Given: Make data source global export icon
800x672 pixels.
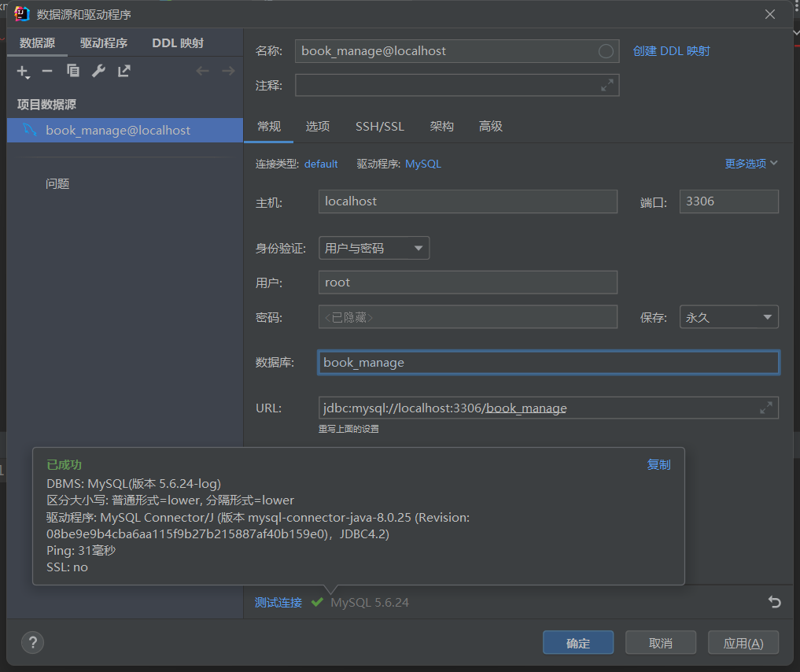Looking at the screenshot, I should (124, 71).
